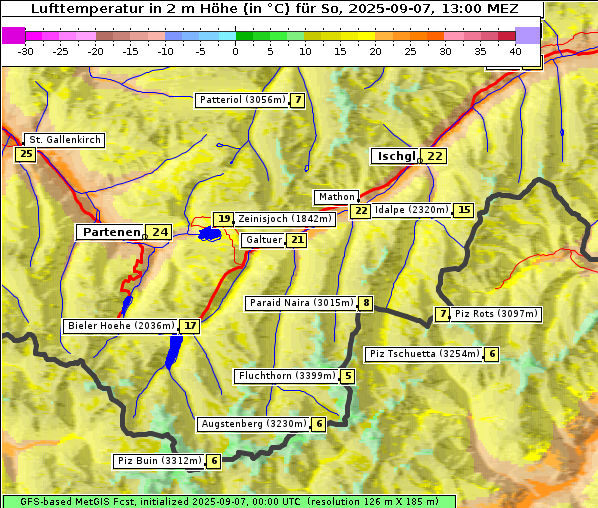Click the Patteriol (3056m) label
This screenshot has width=598, height=508.
coord(242,100)
